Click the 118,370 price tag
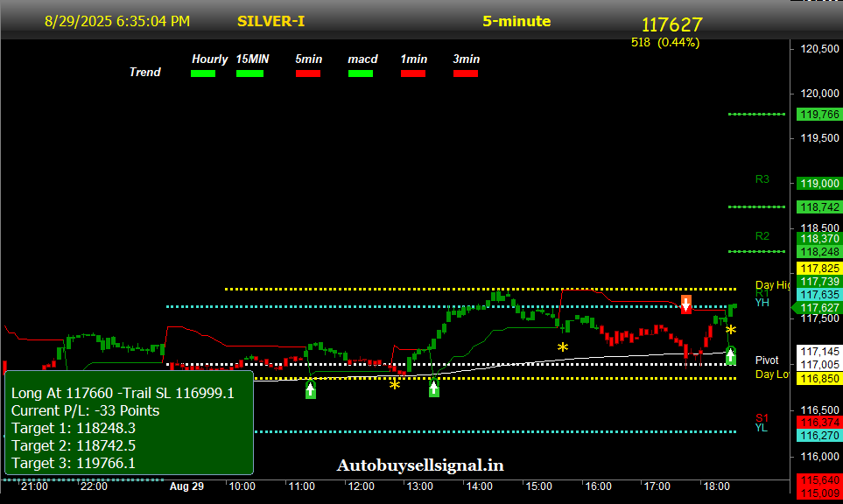The height and width of the screenshot is (504, 843). [x=819, y=239]
